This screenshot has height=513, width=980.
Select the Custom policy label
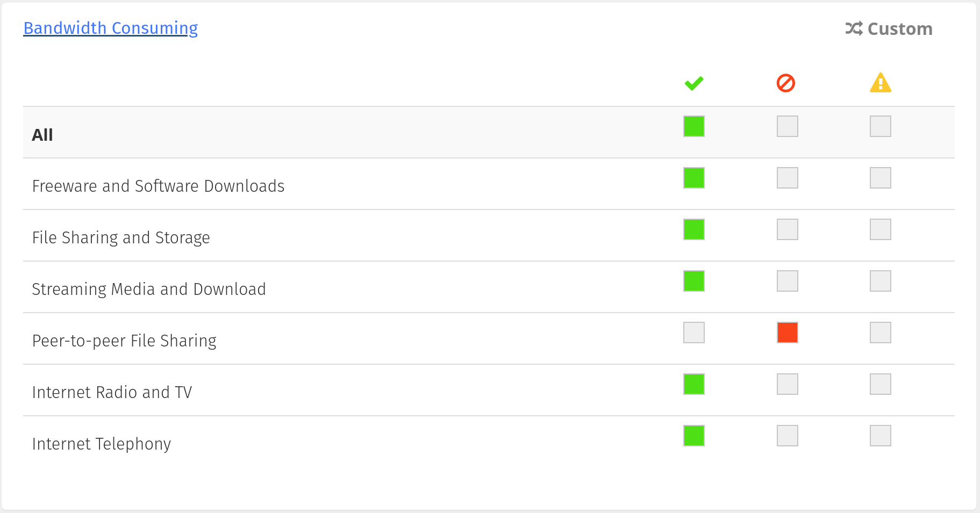coord(900,29)
